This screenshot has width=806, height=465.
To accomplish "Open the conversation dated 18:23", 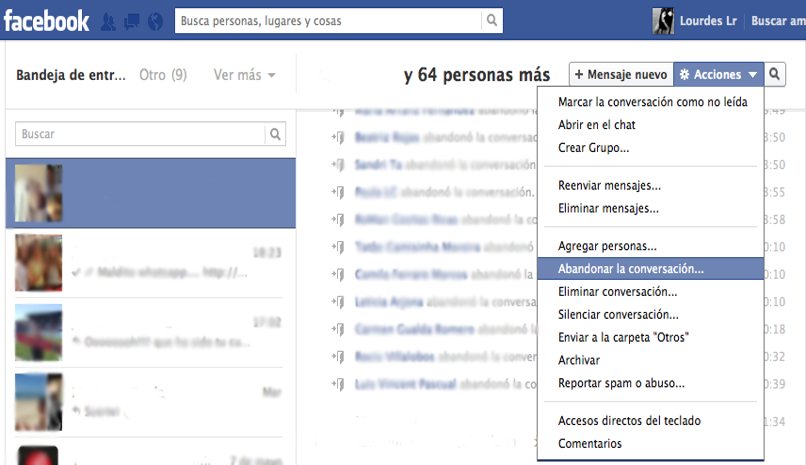I will point(151,263).
